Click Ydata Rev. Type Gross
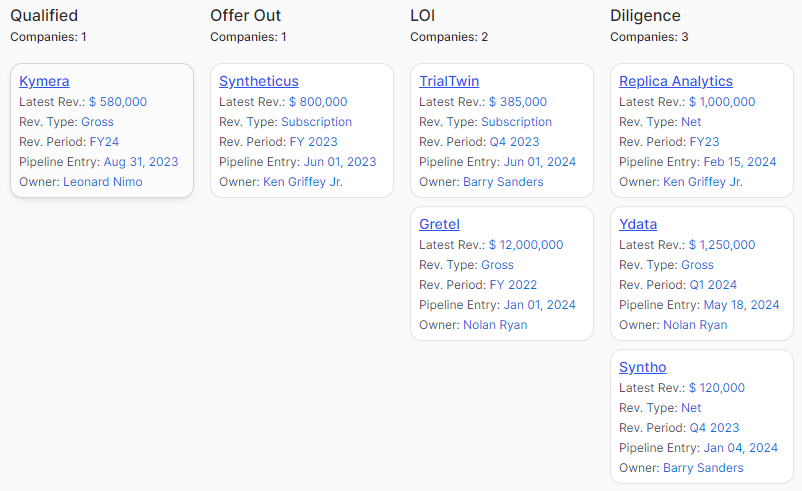This screenshot has width=802, height=491. pyautogui.click(x=697, y=265)
